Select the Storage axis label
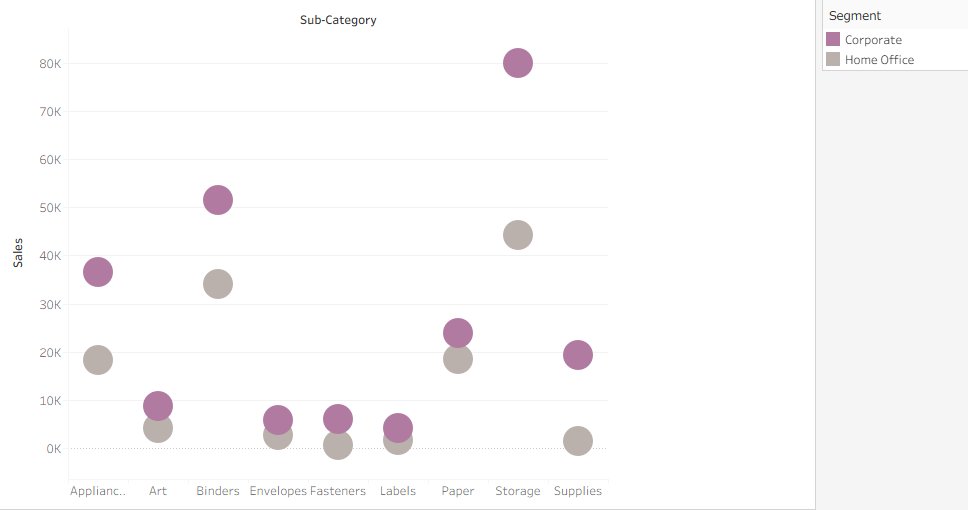Viewport: 968px width, 510px height. coord(517,491)
